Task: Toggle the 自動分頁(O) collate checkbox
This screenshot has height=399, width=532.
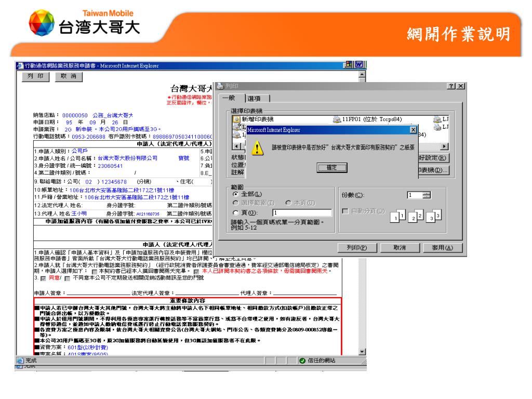Action: 345,211
